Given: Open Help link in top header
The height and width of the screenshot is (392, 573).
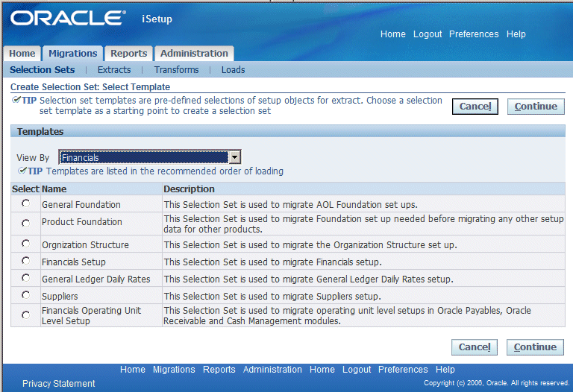Looking at the screenshot, I should click(516, 34).
